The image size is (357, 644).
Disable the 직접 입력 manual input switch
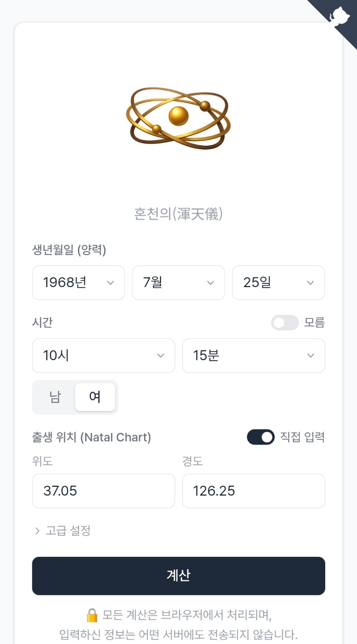tap(260, 437)
